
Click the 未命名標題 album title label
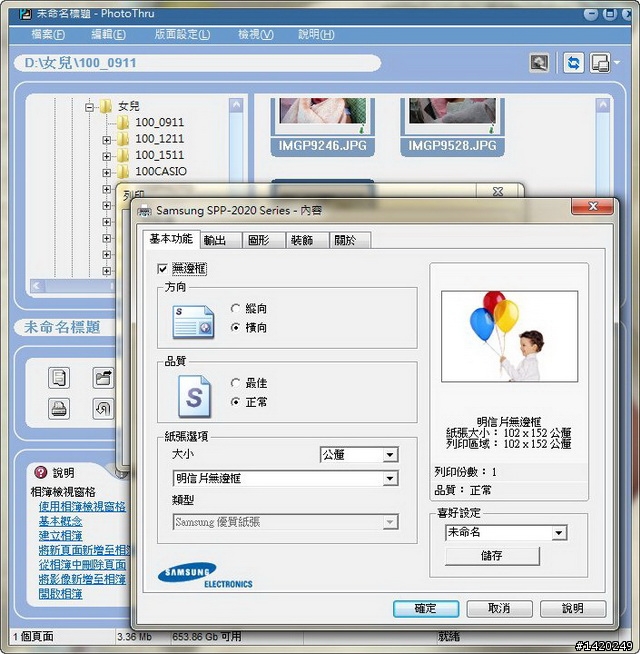(x=62, y=327)
